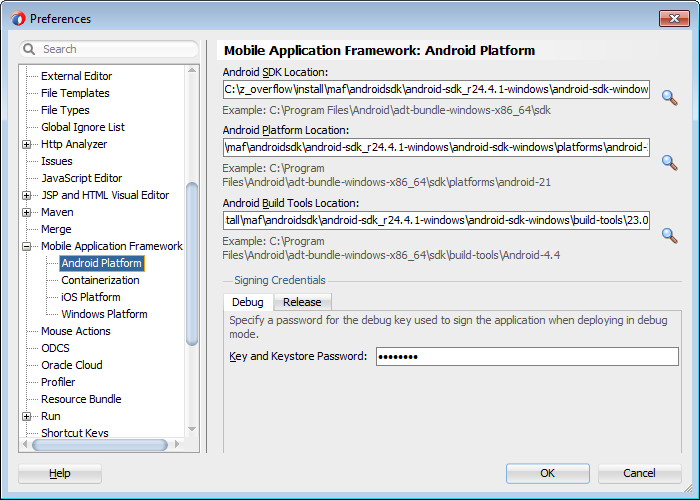Open Mouse Actions preferences
The height and width of the screenshot is (500, 700).
pyautogui.click(x=75, y=331)
